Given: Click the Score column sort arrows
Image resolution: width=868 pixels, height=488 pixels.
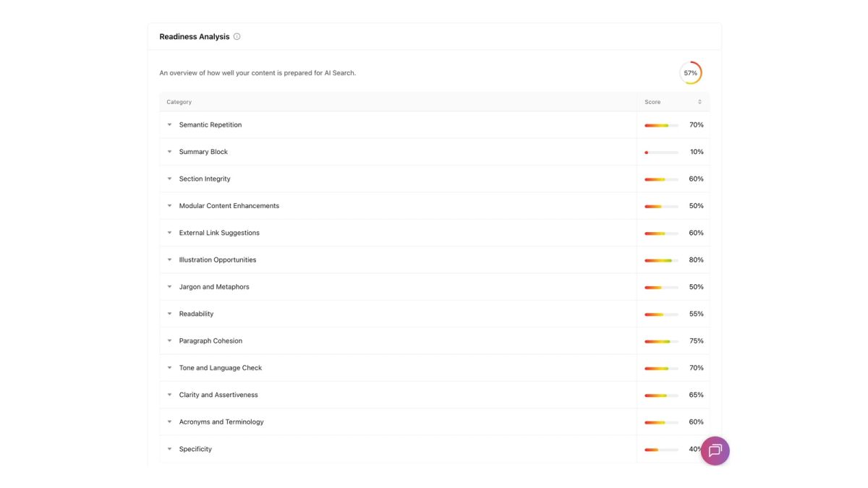Looking at the screenshot, I should (699, 102).
